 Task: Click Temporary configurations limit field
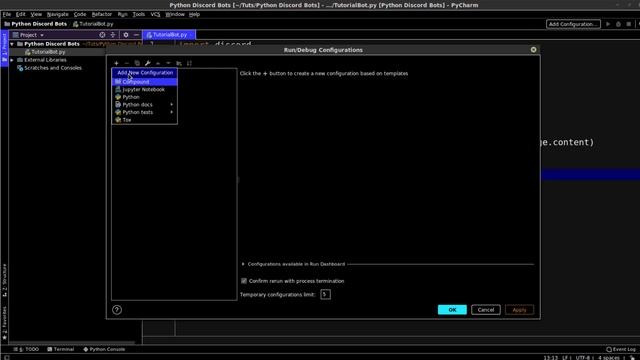click(325, 294)
